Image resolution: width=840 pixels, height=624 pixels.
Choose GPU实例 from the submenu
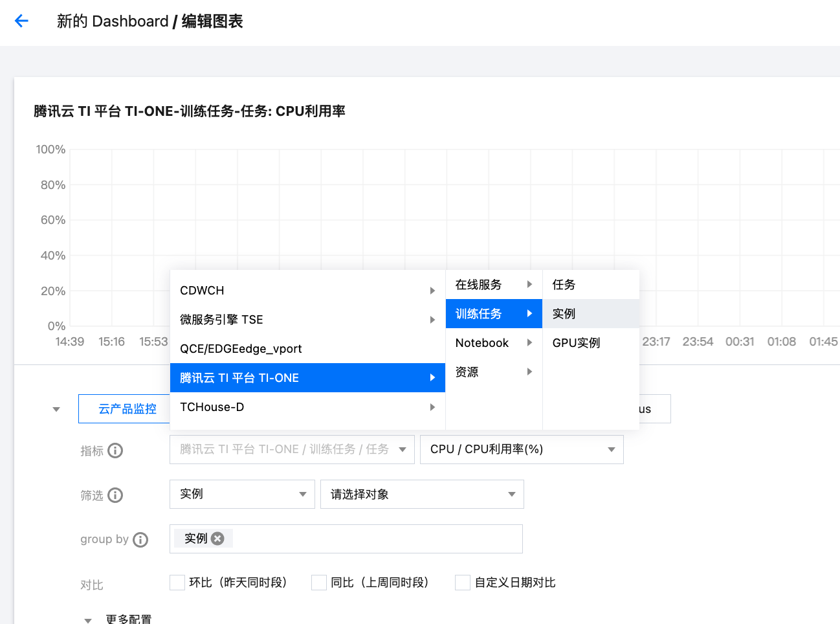[576, 343]
